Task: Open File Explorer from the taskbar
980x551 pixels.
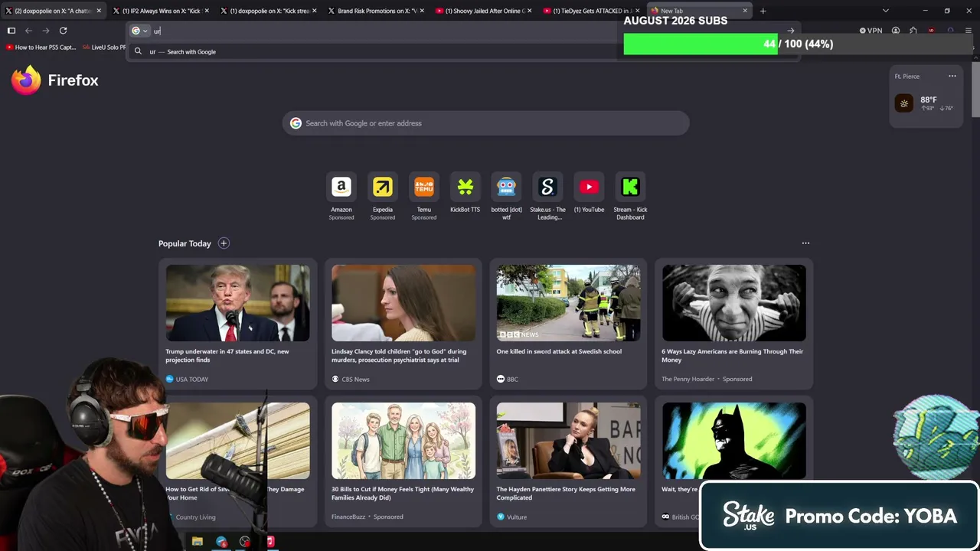Action: [x=198, y=542]
